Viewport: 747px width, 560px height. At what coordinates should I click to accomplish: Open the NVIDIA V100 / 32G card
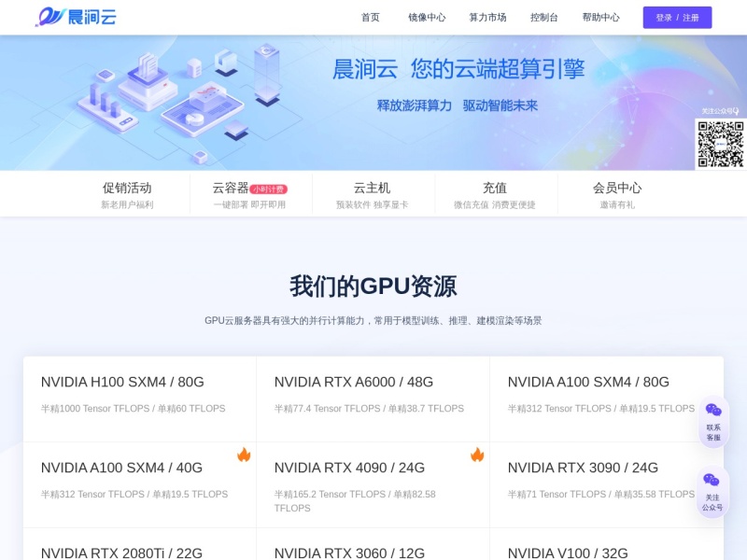pyautogui.click(x=606, y=544)
